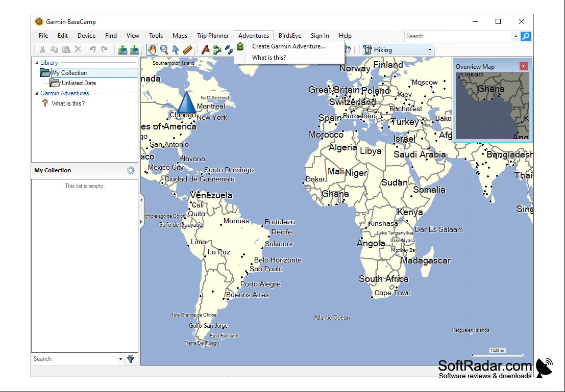The image size is (565, 392).
Task: Click the Garmin Adventures section header
Action: point(64,93)
